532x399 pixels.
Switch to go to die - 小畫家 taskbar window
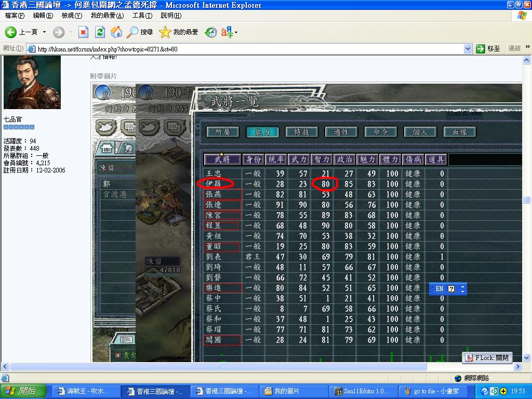point(432,391)
